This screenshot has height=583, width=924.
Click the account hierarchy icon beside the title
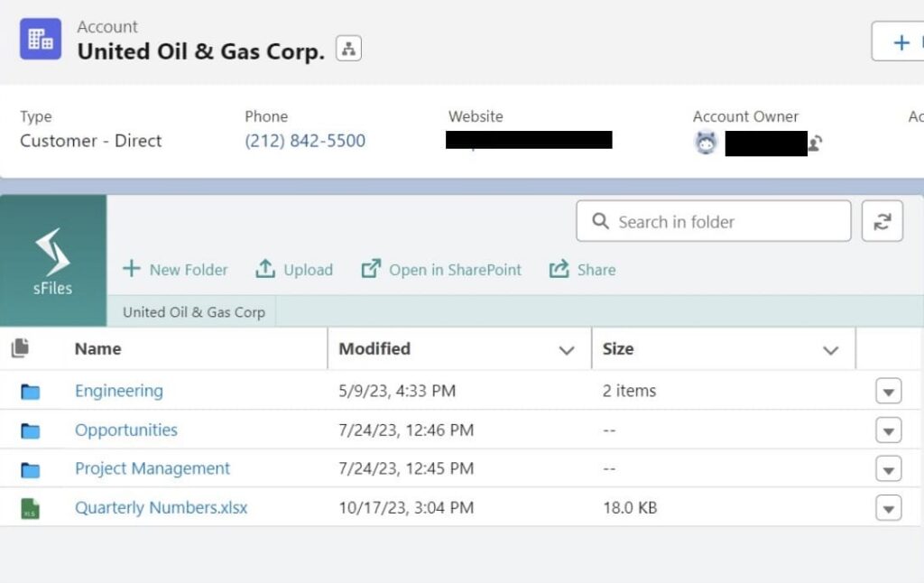[348, 49]
